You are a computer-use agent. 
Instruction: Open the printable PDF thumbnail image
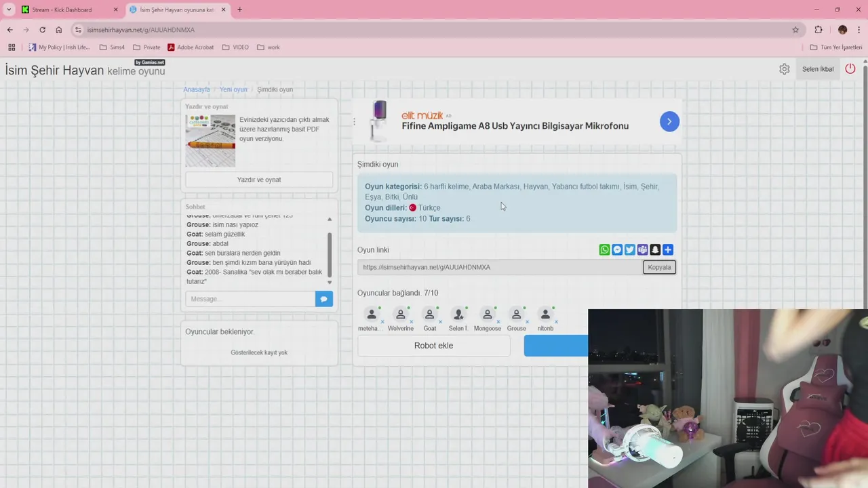(210, 140)
